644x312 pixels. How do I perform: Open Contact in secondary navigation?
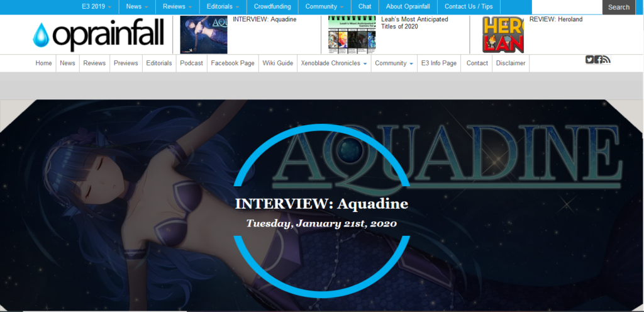pyautogui.click(x=477, y=64)
